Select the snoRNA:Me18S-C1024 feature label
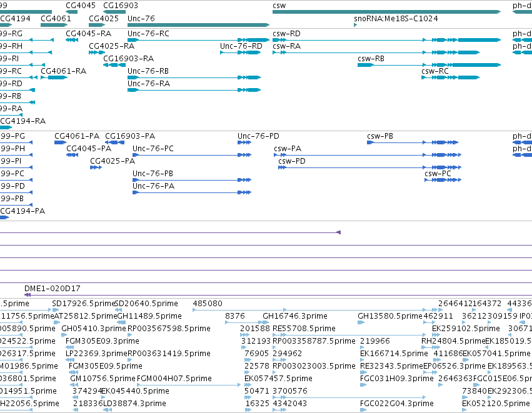This screenshot has height=413, width=532. click(396, 18)
